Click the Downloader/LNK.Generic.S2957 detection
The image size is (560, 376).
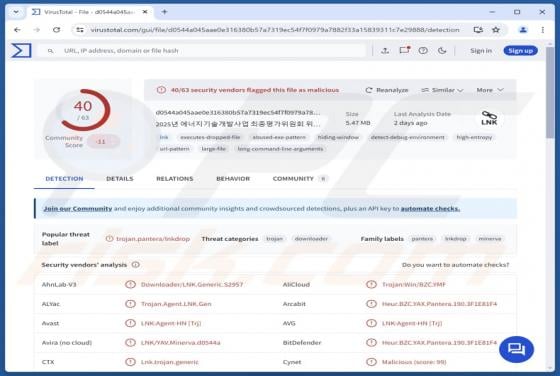coord(192,284)
